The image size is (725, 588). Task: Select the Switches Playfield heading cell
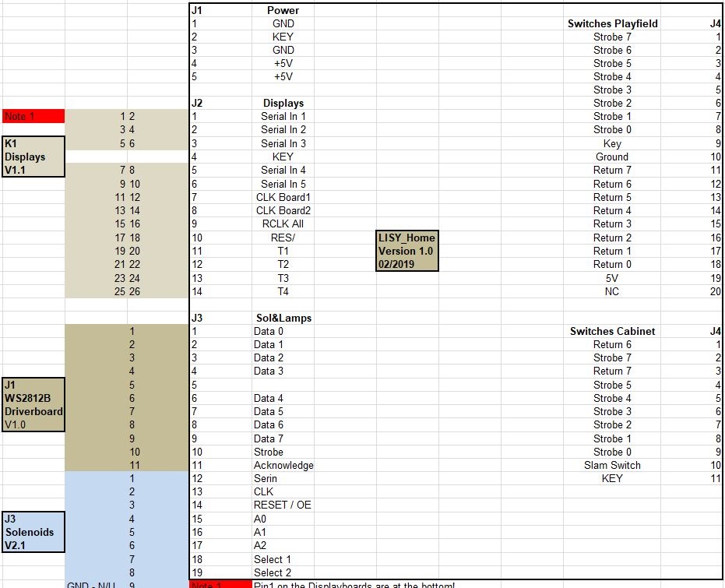(612, 24)
